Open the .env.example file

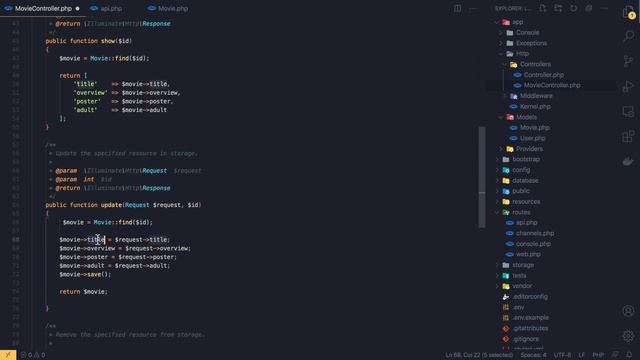coord(530,318)
